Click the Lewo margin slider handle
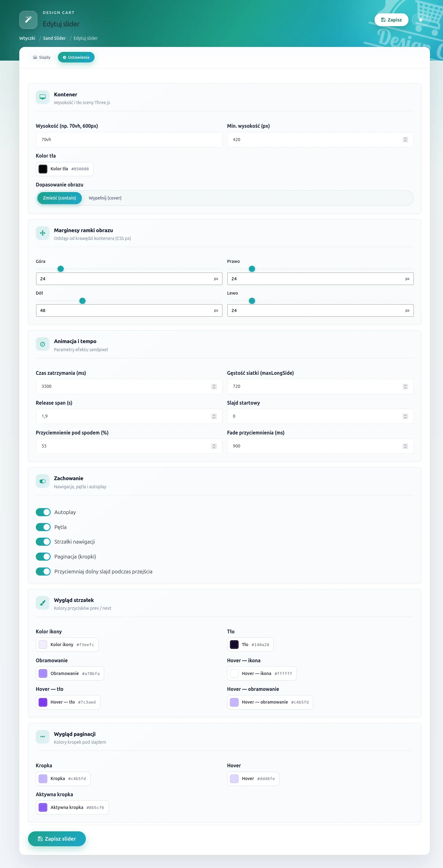This screenshot has width=443, height=868. click(x=252, y=301)
